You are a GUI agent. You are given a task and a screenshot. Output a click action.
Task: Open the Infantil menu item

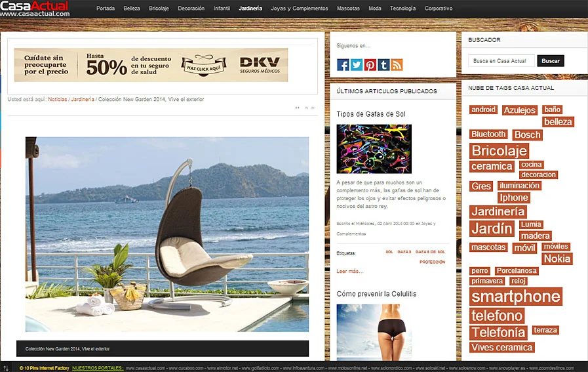pyautogui.click(x=222, y=9)
